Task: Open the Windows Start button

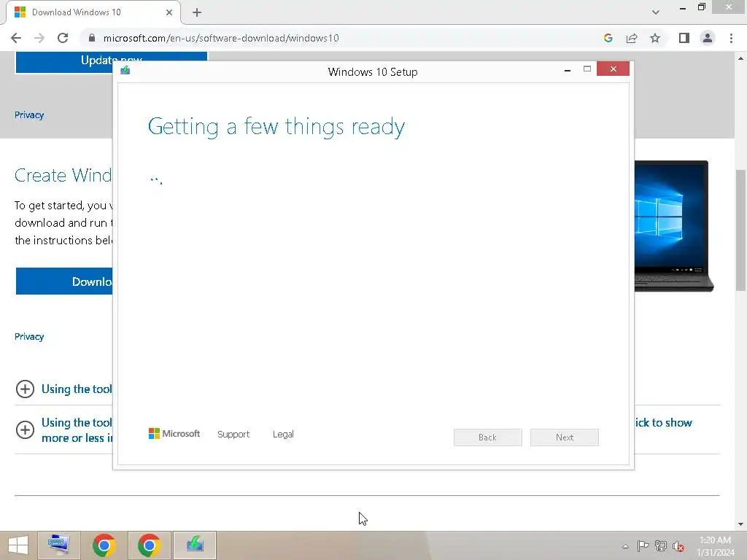Action: [x=18, y=545]
